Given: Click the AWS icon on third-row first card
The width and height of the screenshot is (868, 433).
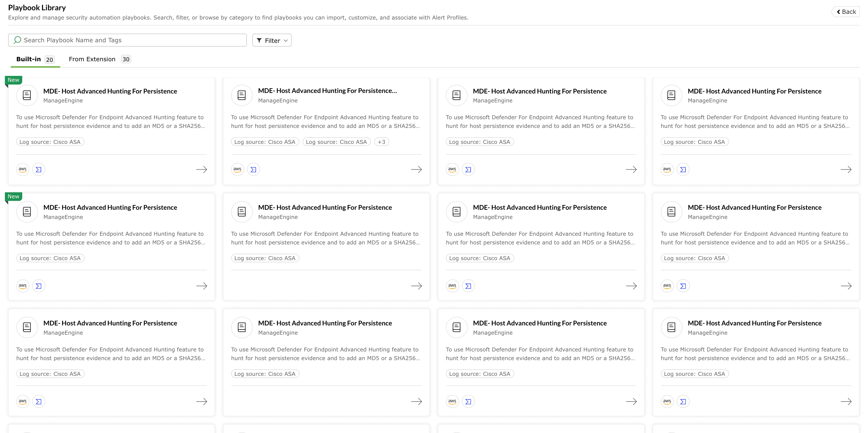Looking at the screenshot, I should (23, 401).
